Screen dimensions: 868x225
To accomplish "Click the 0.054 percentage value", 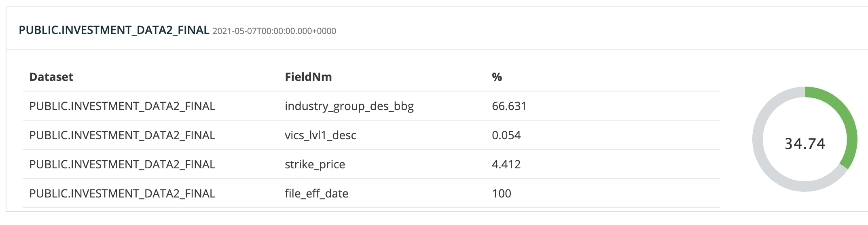I will (506, 135).
